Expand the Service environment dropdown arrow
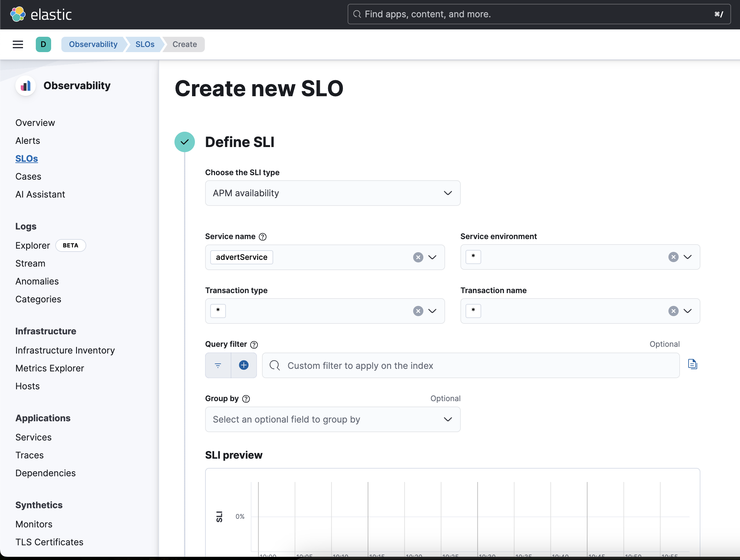The width and height of the screenshot is (740, 560). (688, 257)
